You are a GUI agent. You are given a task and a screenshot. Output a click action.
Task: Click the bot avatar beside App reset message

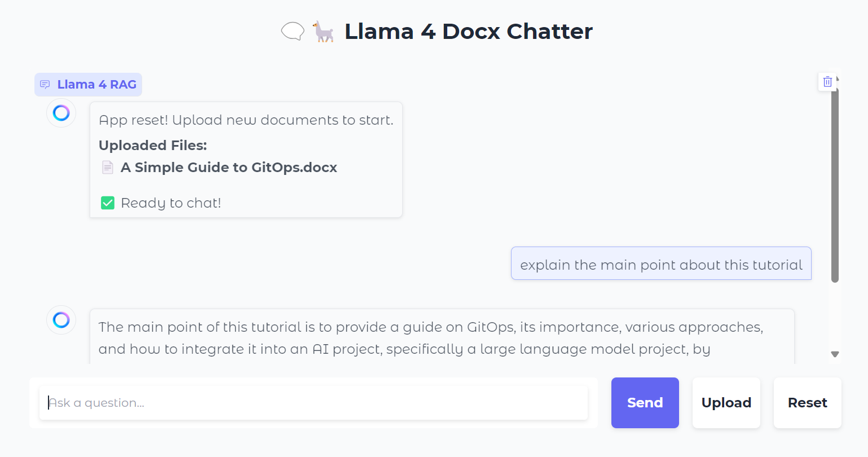61,113
